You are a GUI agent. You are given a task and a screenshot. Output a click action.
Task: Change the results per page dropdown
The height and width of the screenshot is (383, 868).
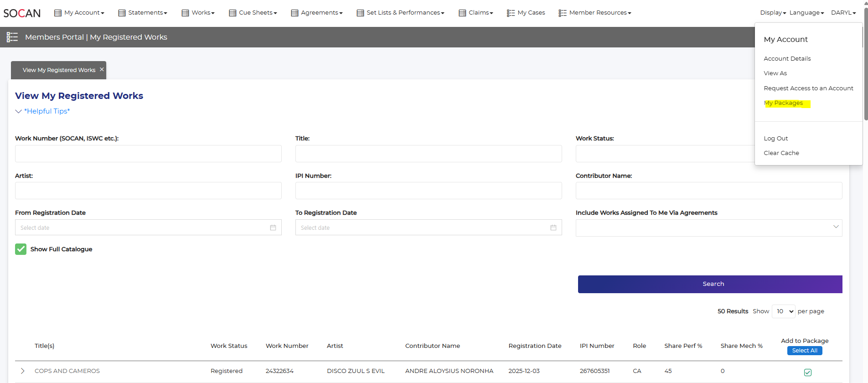coord(783,311)
